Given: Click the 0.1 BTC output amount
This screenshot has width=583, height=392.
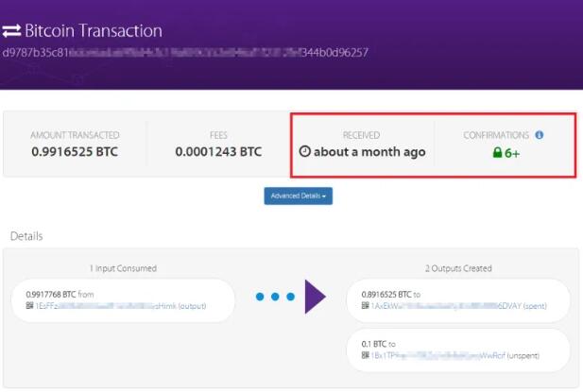Looking at the screenshot, I should 373,344.
